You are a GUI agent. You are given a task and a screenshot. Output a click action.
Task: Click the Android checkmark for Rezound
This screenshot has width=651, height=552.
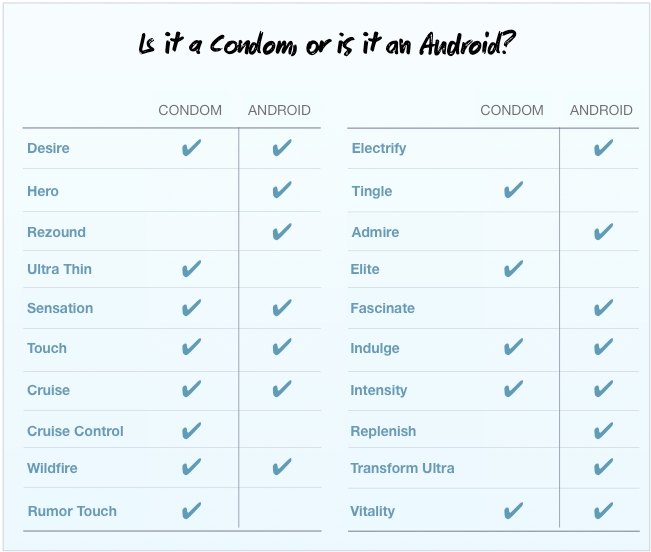click(281, 232)
